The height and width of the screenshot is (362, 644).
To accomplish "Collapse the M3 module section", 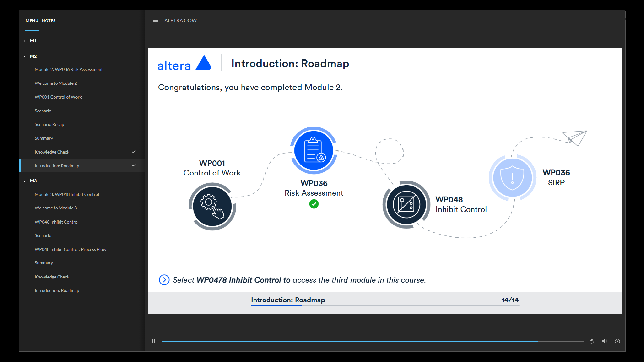I will 24,181.
